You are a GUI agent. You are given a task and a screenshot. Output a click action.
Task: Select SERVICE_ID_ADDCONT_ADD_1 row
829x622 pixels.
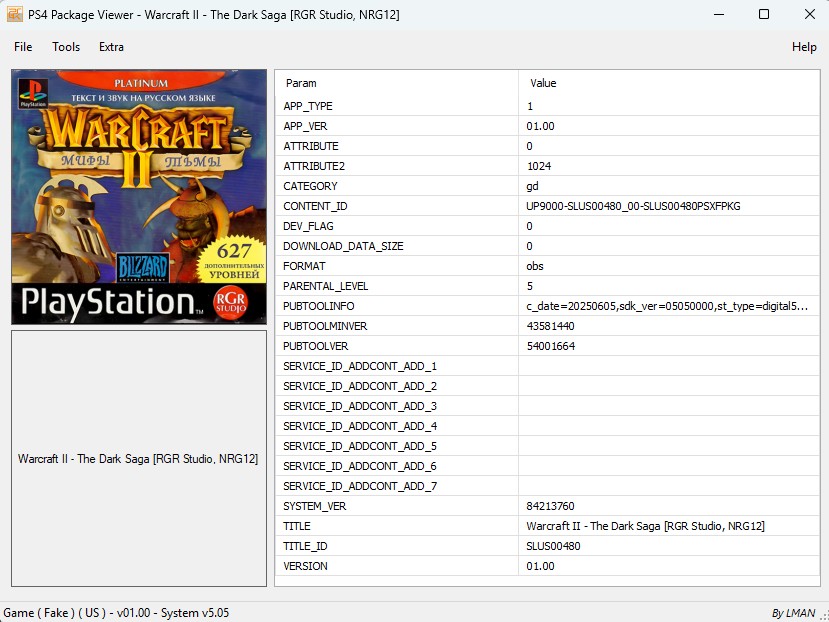547,366
